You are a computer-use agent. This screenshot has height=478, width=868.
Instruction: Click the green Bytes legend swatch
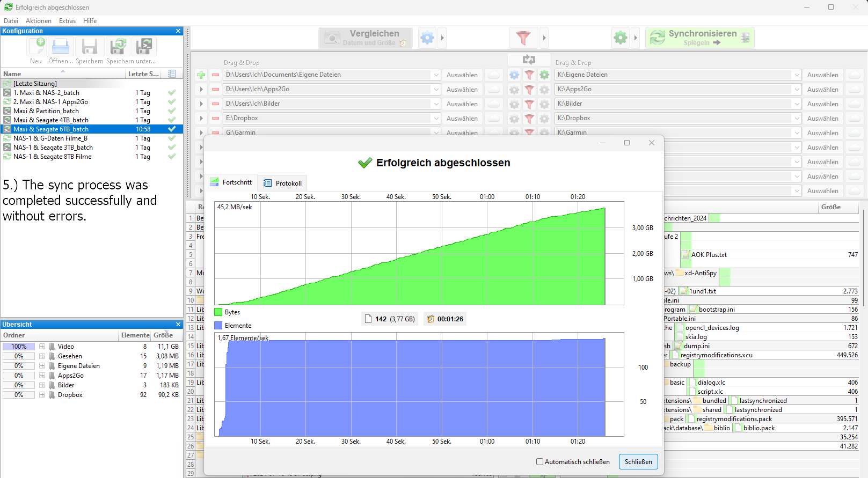coord(218,312)
